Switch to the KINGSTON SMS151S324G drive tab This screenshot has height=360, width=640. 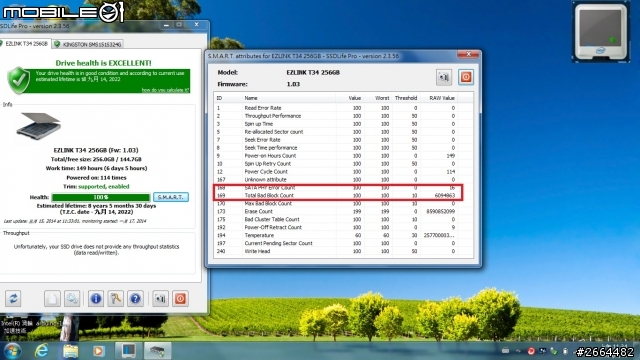tap(88, 44)
